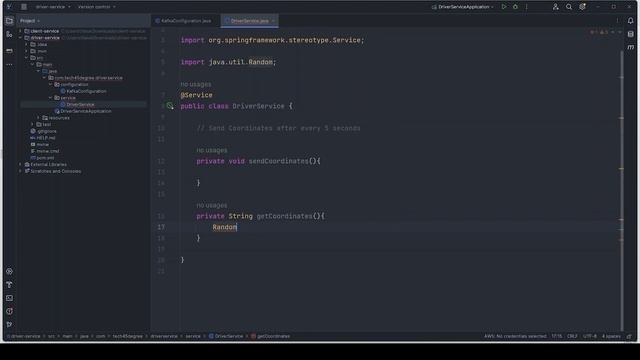Toggle the read-only lock icon in status bar
Screen dimensions: 640x360
[x=629, y=336]
